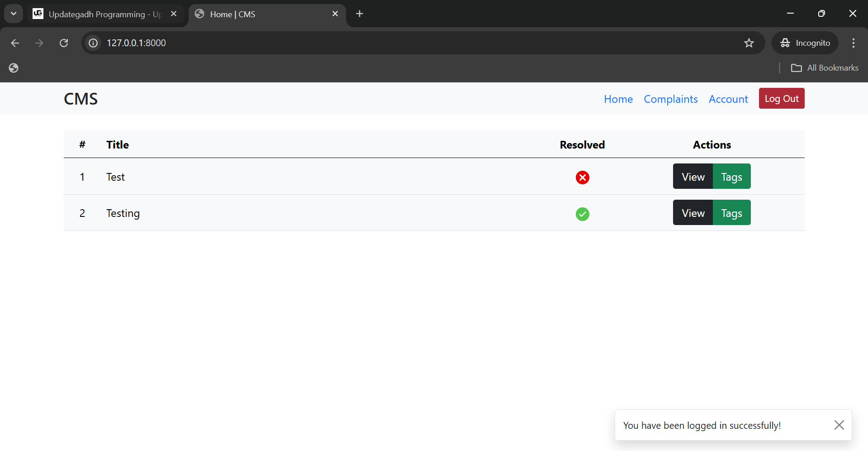The image size is (868, 451).
Task: Click the forward navigation arrow
Action: tap(39, 43)
